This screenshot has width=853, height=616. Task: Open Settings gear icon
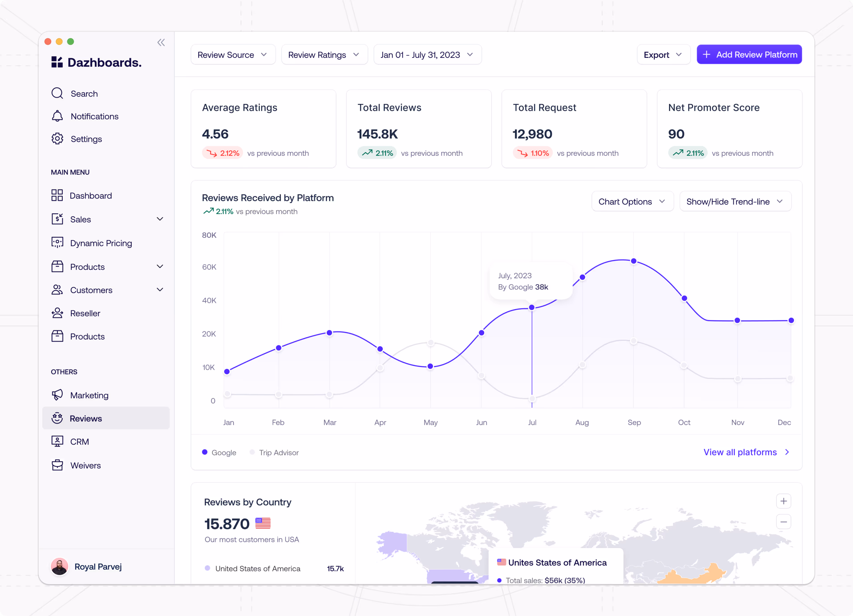point(57,139)
